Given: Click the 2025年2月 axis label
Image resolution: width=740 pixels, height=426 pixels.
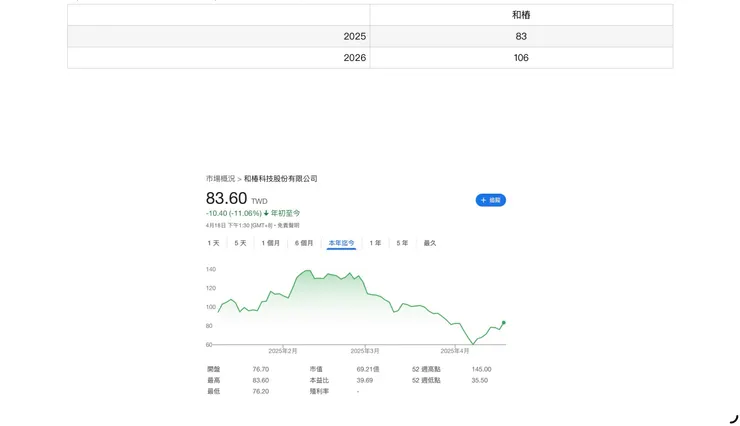Looking at the screenshot, I should [x=283, y=351].
